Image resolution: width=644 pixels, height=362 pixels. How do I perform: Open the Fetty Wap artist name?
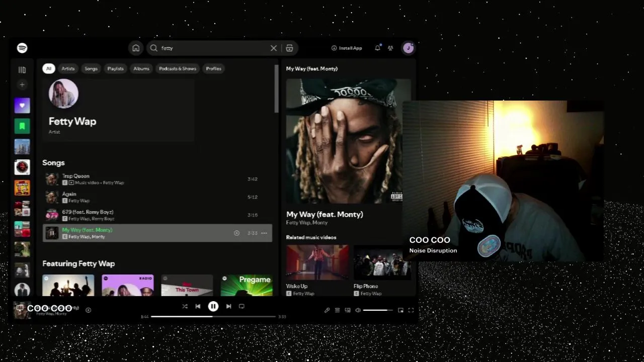pos(72,121)
